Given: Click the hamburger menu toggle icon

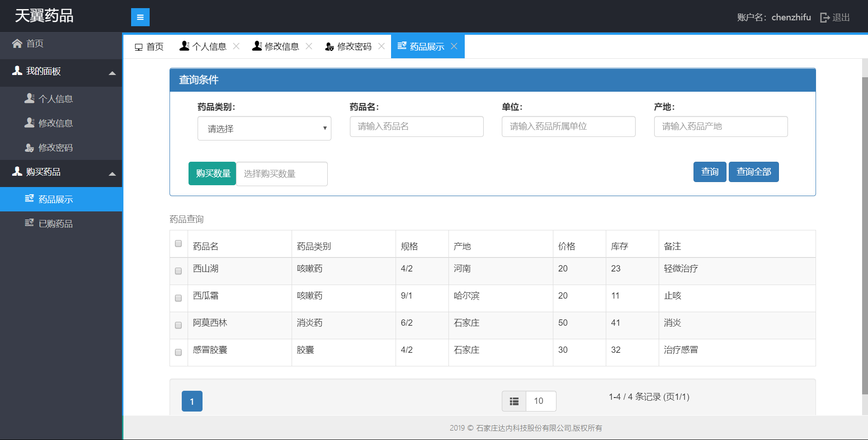Looking at the screenshot, I should pos(140,17).
